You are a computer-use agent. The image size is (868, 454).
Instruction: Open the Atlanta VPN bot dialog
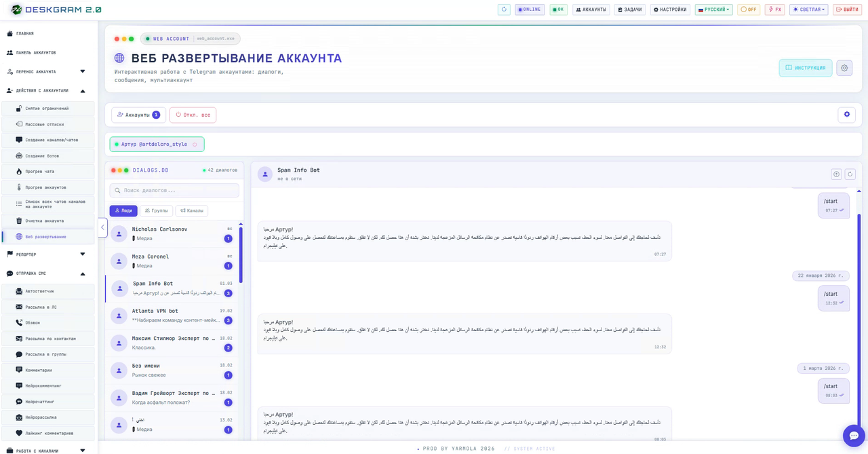pos(173,316)
